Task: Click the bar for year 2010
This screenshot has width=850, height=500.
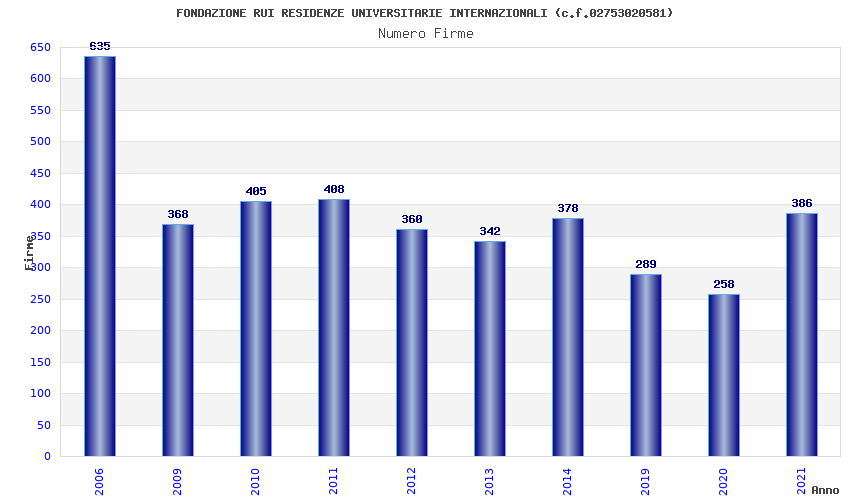Action: pyautogui.click(x=256, y=329)
